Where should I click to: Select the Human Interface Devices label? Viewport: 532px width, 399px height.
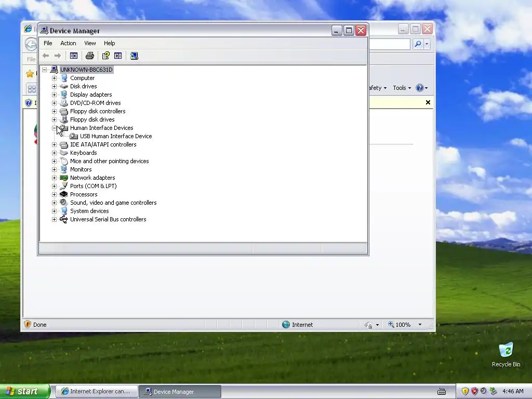(102, 128)
